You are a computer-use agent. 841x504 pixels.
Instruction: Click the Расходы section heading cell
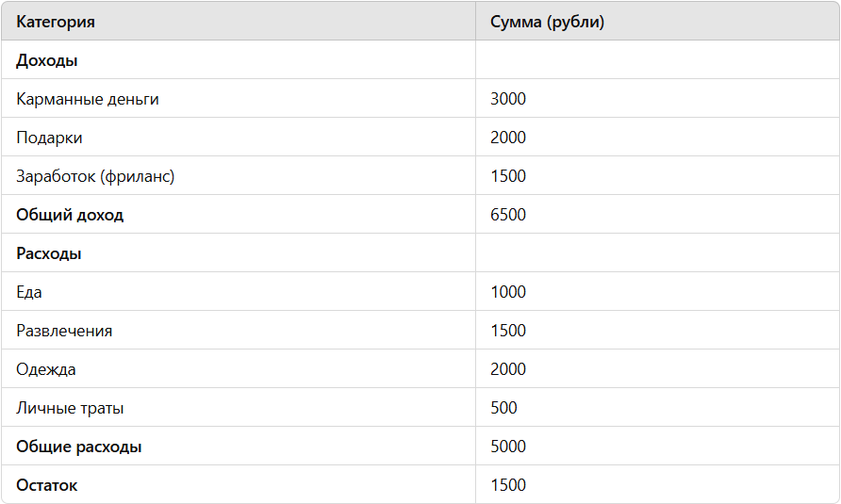[x=49, y=253]
